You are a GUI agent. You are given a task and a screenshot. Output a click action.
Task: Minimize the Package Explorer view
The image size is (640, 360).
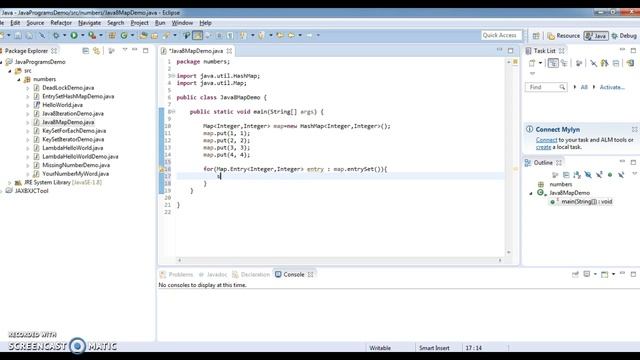135,50
